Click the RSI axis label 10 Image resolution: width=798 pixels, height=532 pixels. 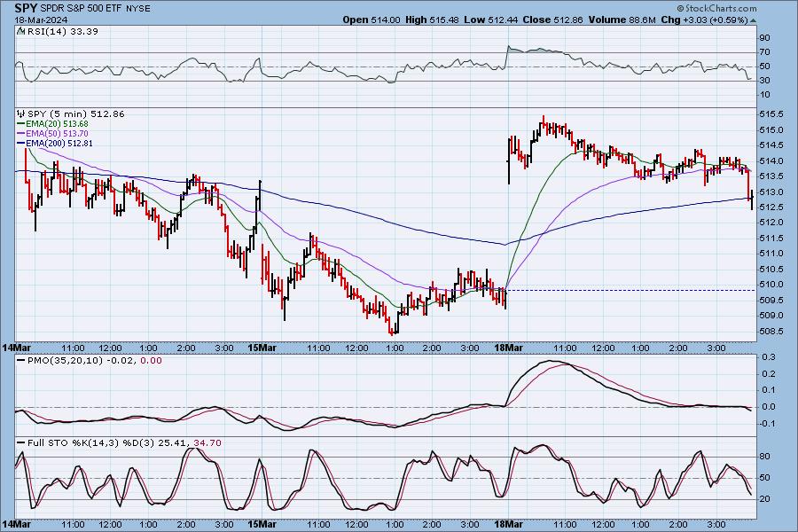(x=764, y=95)
